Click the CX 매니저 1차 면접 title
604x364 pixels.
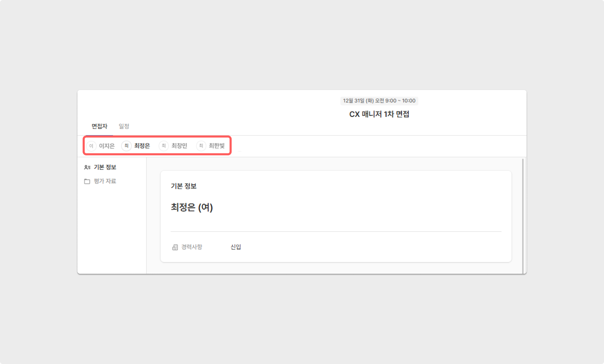click(x=379, y=114)
